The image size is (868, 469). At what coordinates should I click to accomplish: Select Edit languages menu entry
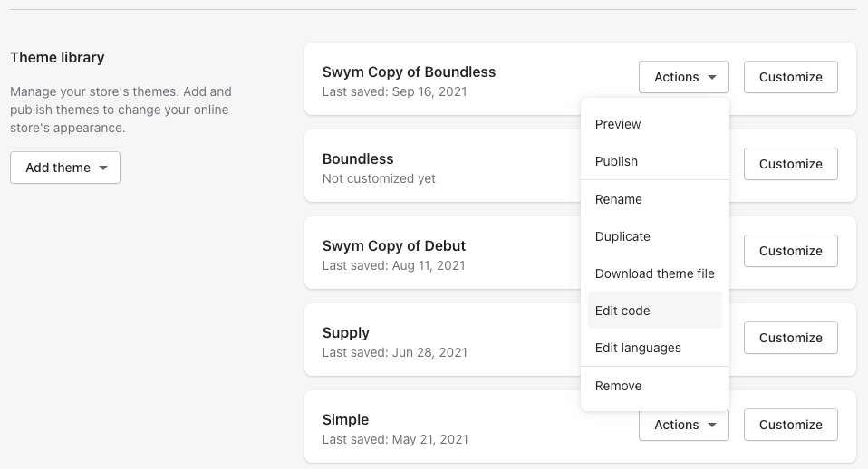click(x=638, y=348)
